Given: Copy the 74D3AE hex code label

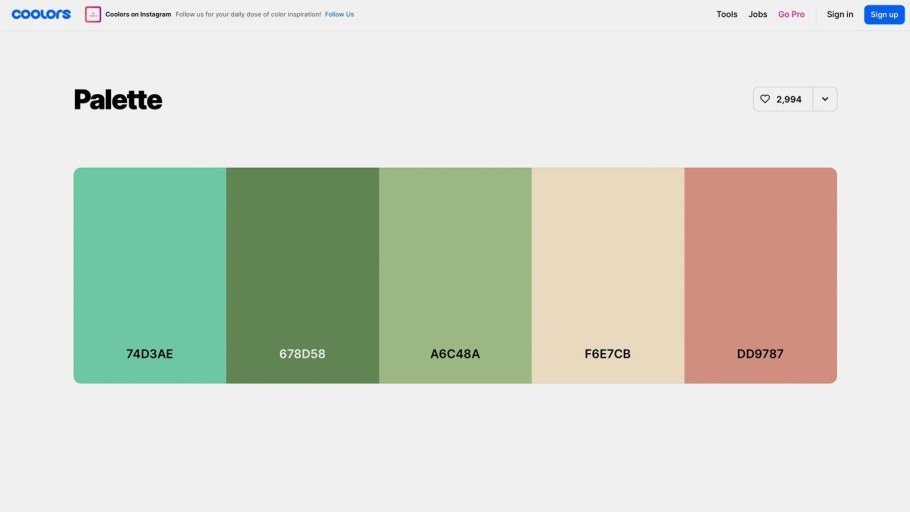Looking at the screenshot, I should (150, 354).
